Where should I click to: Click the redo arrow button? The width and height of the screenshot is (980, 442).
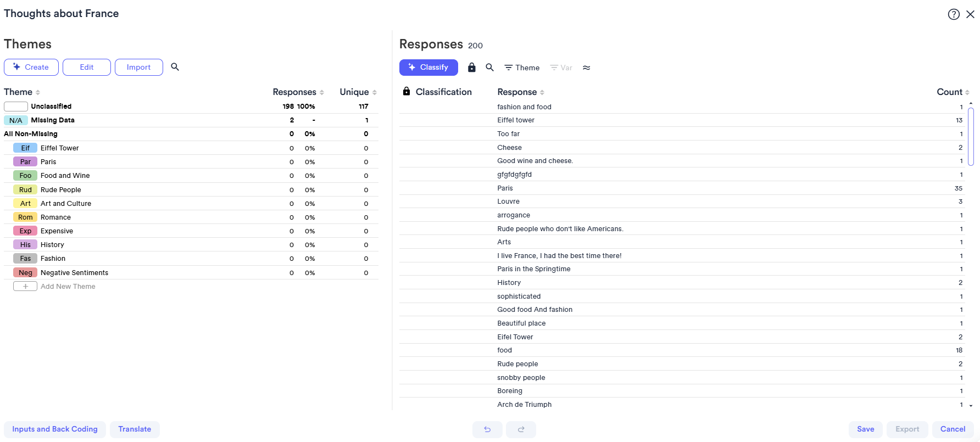pyautogui.click(x=521, y=429)
